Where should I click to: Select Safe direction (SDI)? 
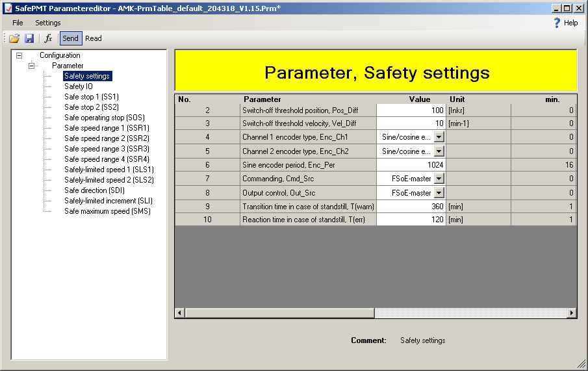point(94,190)
